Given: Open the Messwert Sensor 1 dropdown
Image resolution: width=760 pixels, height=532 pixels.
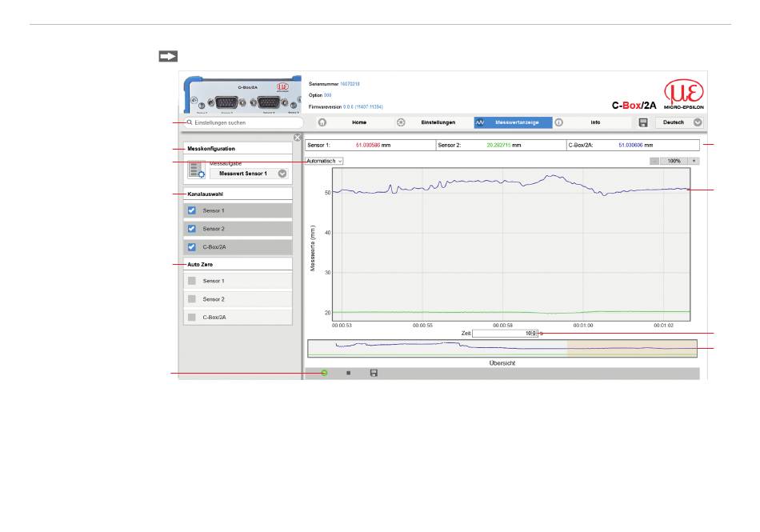Looking at the screenshot, I should 249,174.
